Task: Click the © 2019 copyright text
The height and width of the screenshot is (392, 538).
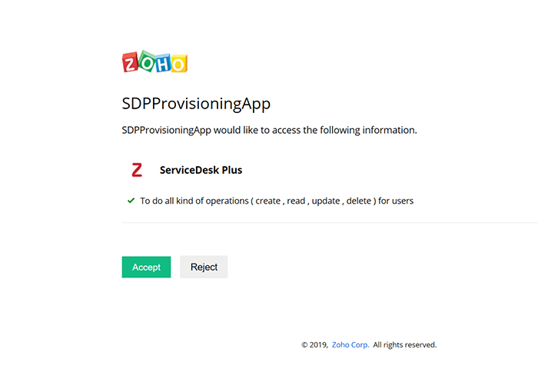Action: pyautogui.click(x=314, y=345)
